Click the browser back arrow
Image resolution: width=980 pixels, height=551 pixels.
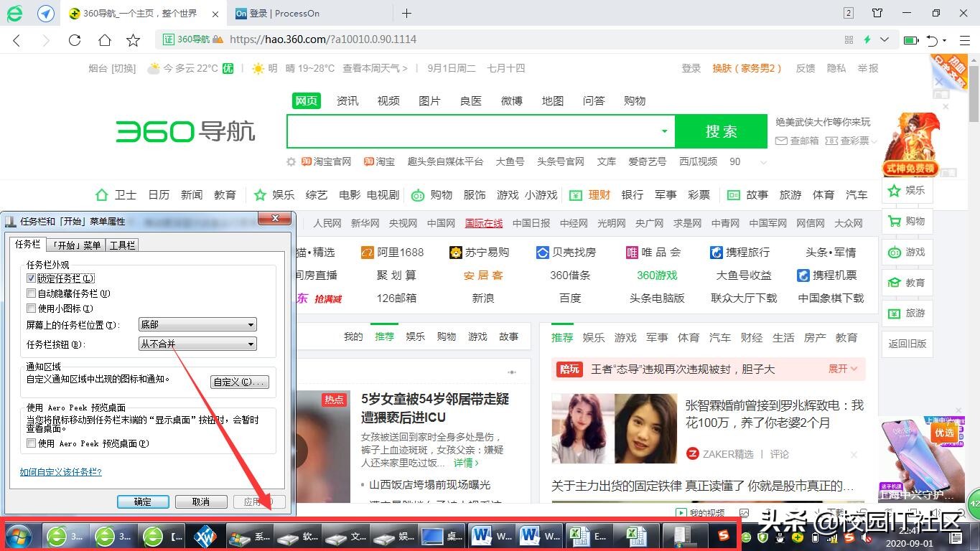(17, 40)
